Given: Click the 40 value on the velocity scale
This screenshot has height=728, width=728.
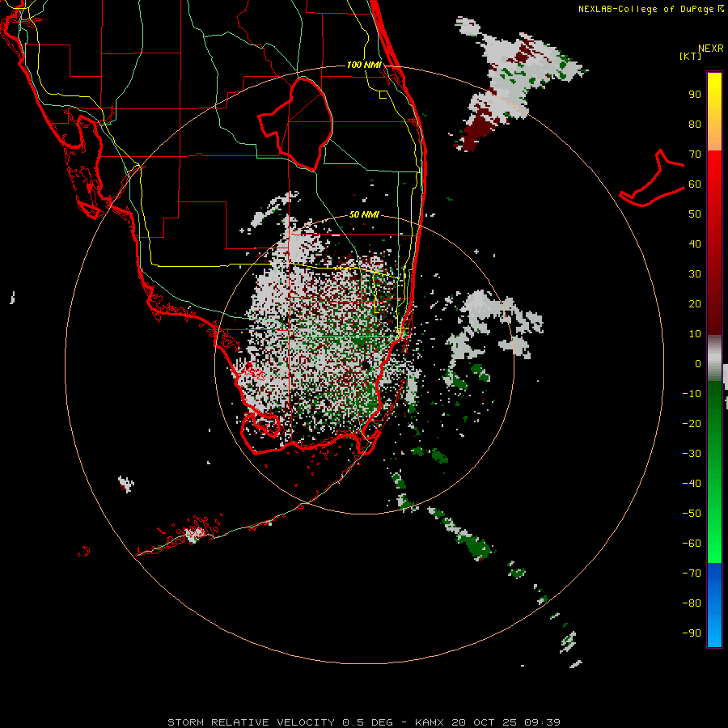Looking at the screenshot, I should pyautogui.click(x=695, y=244).
